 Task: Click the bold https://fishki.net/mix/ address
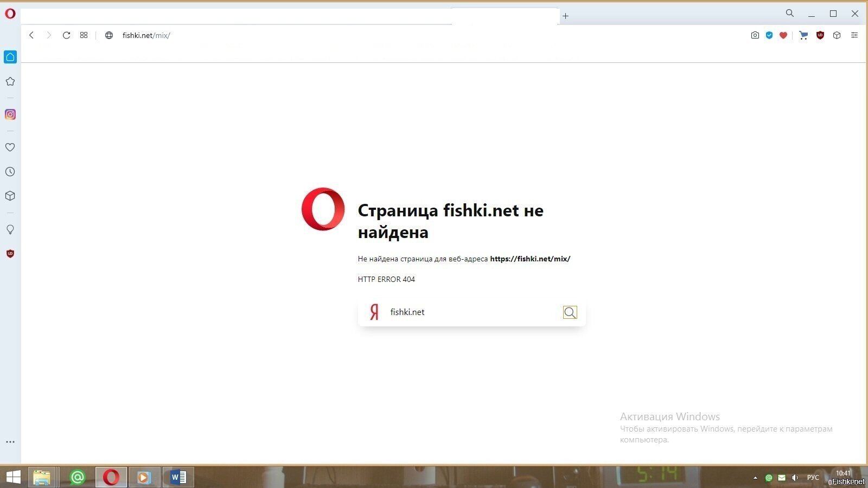(x=530, y=259)
